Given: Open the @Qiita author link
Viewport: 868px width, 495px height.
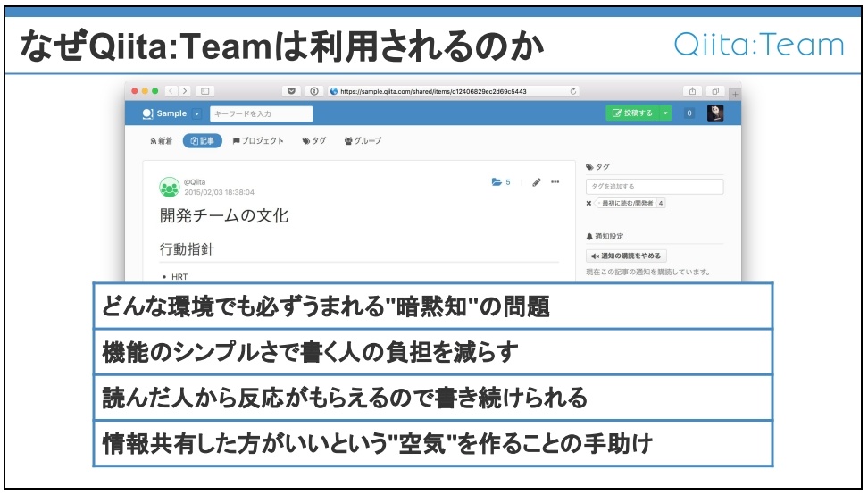Looking at the screenshot, I should tap(195, 181).
